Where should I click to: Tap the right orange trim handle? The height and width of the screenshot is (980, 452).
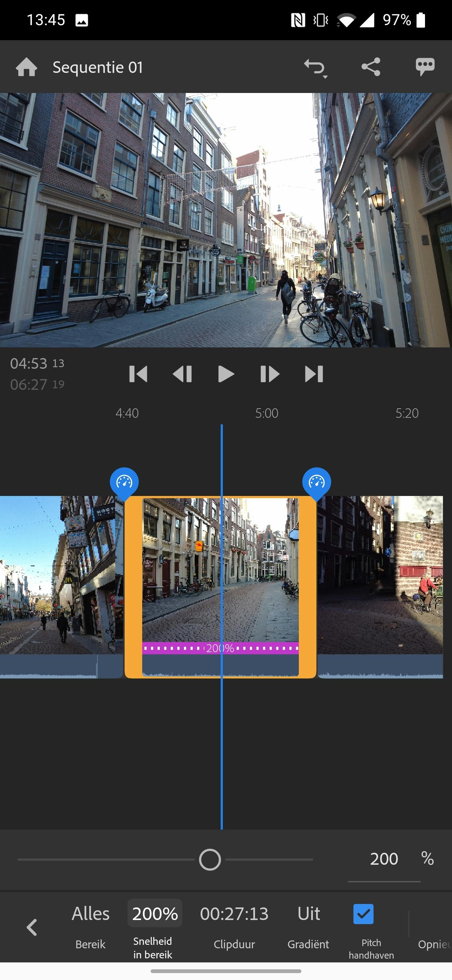[308, 587]
